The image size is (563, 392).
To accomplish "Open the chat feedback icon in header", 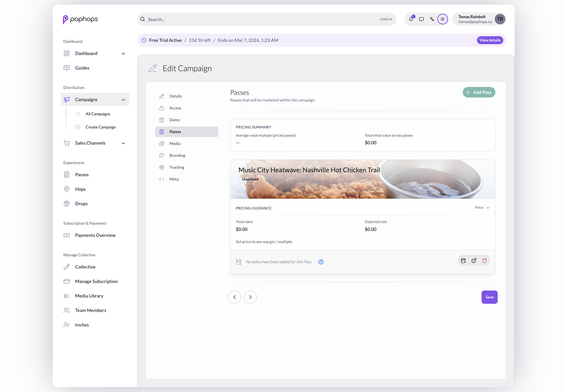I will tap(422, 19).
